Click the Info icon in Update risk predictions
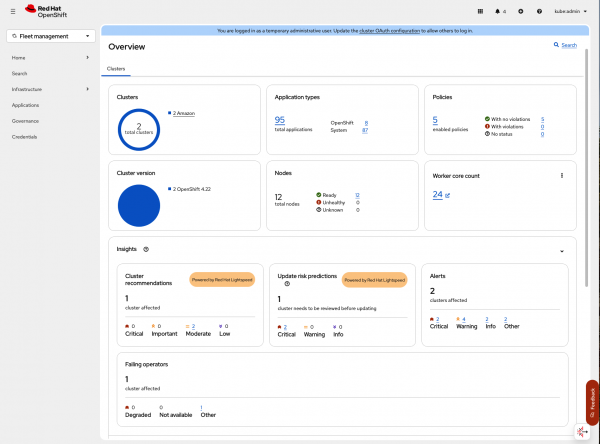This screenshot has height=444, width=600. click(x=335, y=327)
